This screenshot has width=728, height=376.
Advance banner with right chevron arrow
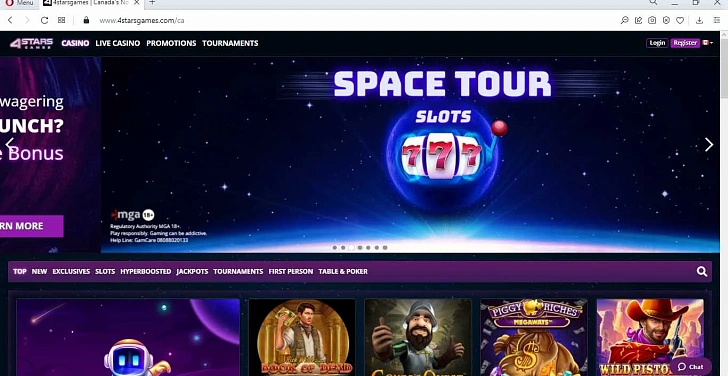click(708, 145)
